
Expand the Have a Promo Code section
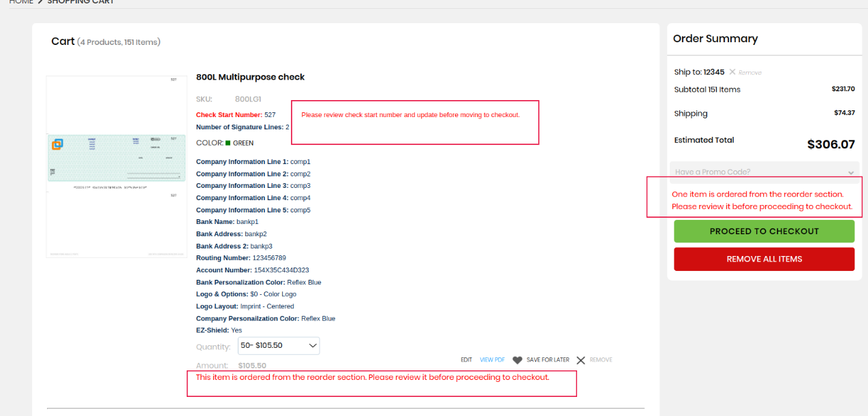tap(850, 172)
